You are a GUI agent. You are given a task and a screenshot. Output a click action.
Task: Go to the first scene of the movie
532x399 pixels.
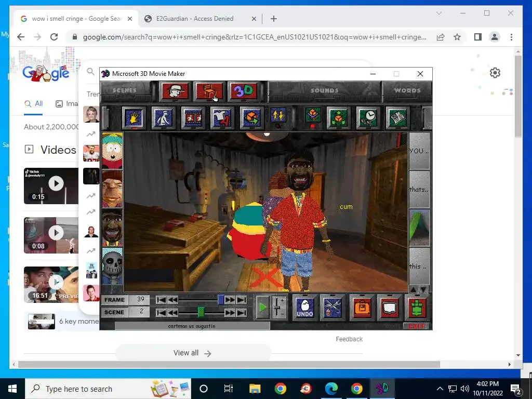click(x=161, y=312)
